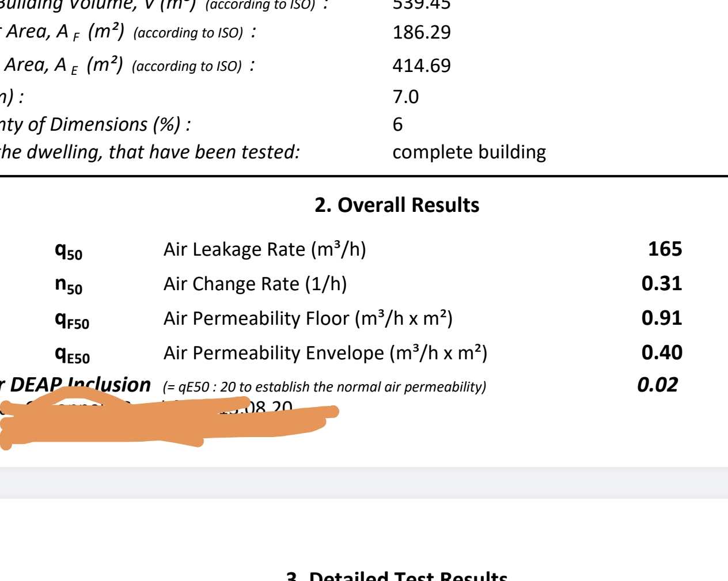Click the "Air Leakage Rate (m³/h)" text

click(264, 249)
